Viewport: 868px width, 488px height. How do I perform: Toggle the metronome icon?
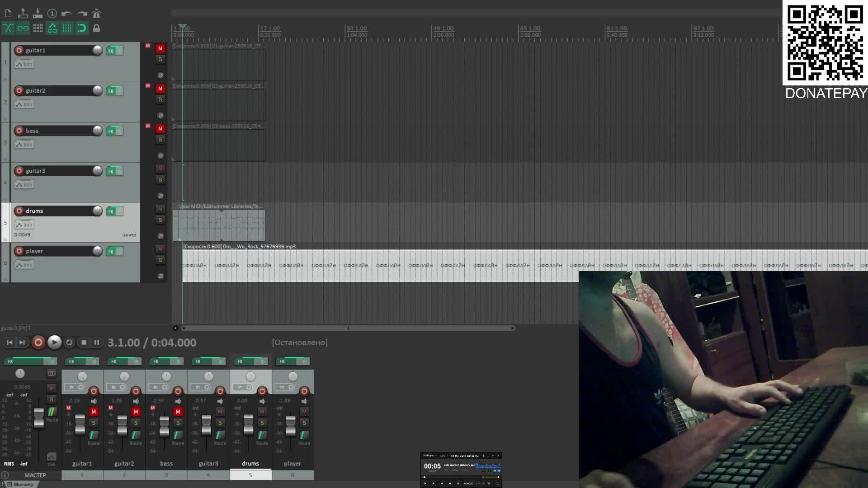[96, 14]
